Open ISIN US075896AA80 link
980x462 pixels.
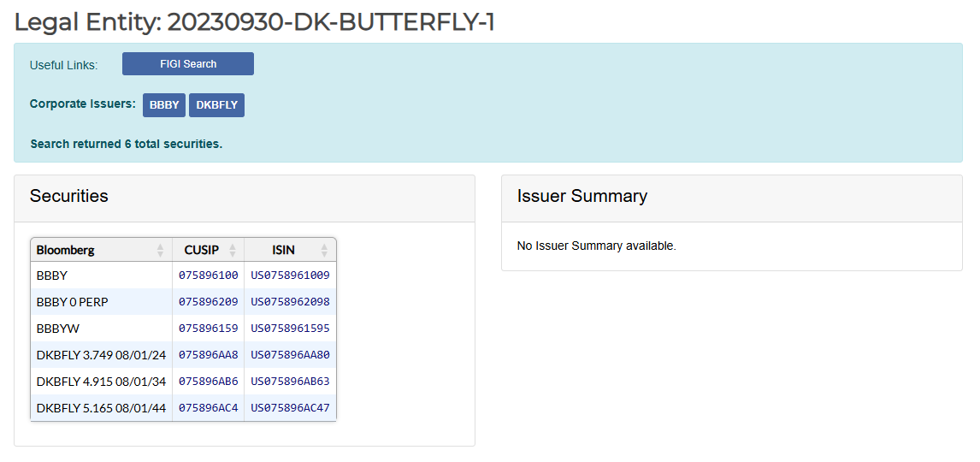click(x=290, y=355)
